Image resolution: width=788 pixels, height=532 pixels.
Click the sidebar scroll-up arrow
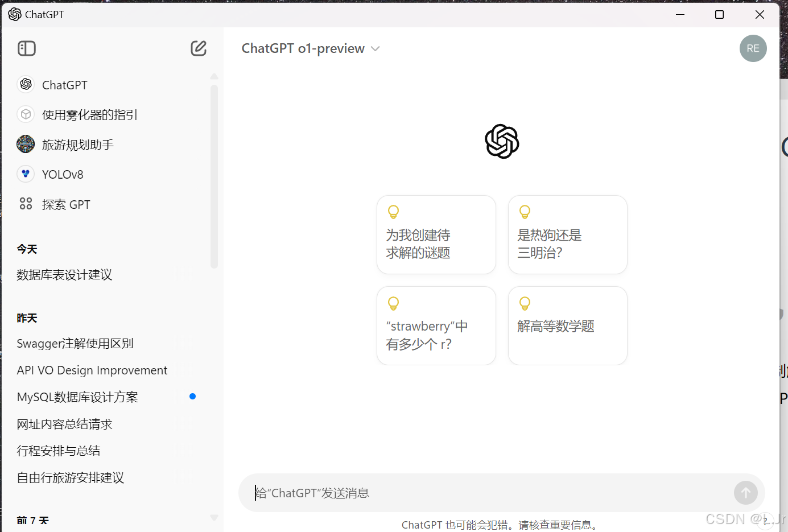214,76
